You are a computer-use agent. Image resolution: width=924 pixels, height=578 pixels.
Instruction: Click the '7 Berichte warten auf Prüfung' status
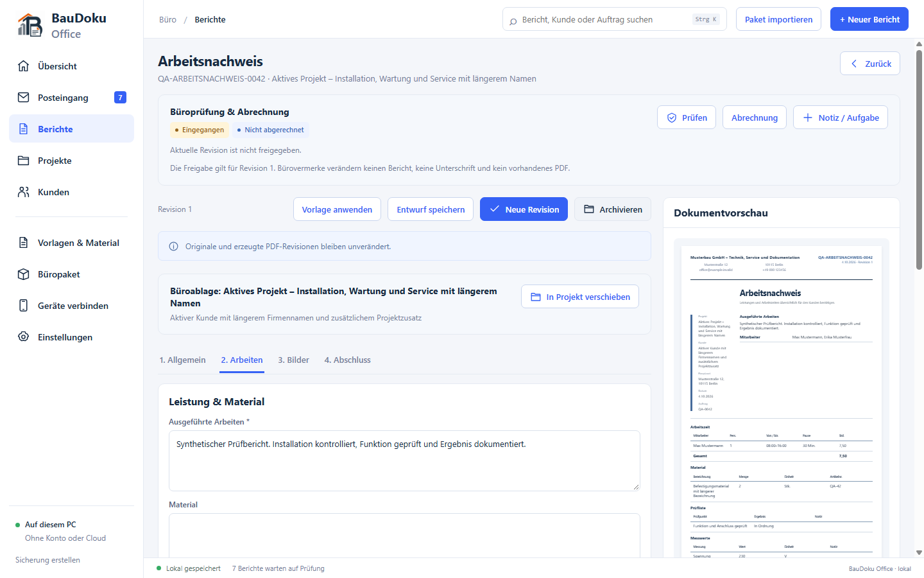(278, 568)
